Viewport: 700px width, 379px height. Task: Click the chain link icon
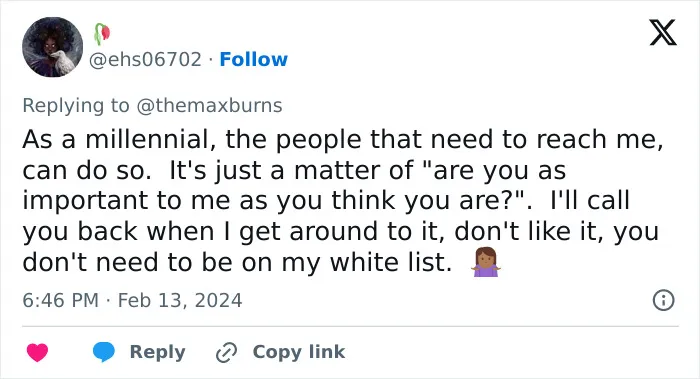(226, 352)
